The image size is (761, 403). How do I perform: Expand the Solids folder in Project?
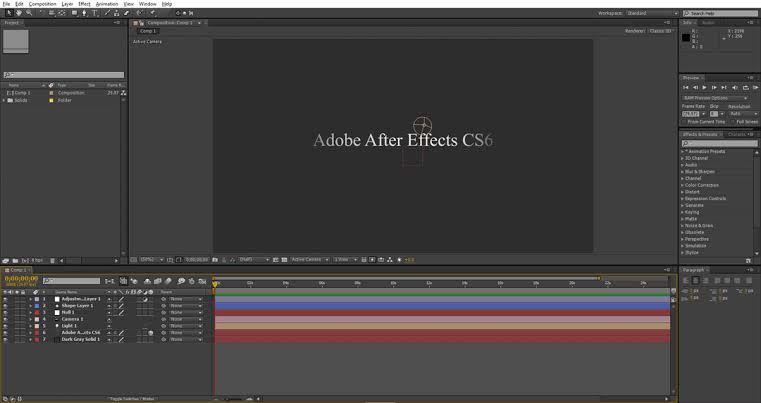pyautogui.click(x=4, y=100)
